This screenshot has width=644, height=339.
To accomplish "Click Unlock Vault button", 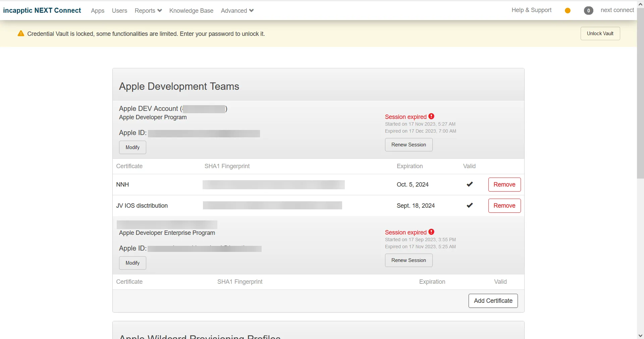I will point(600,33).
